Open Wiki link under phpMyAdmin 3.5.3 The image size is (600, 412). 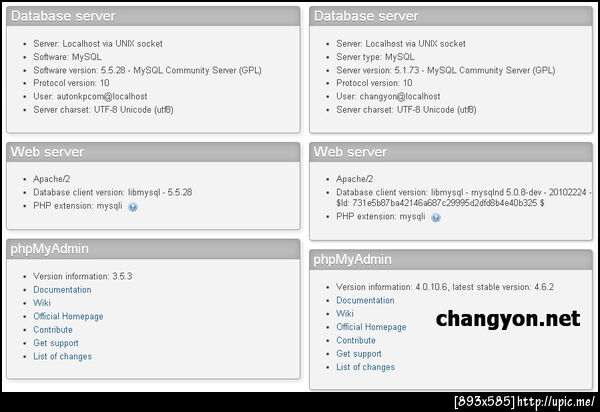42,303
